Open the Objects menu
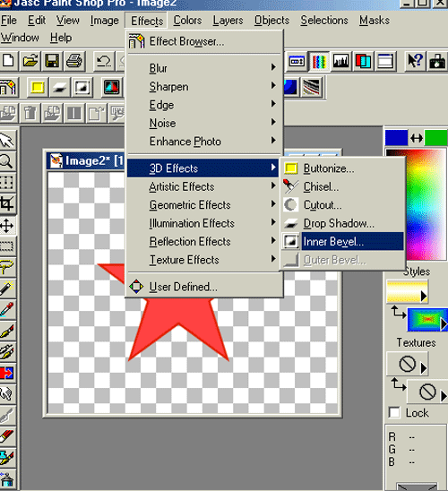The image size is (448, 491). pos(271,21)
